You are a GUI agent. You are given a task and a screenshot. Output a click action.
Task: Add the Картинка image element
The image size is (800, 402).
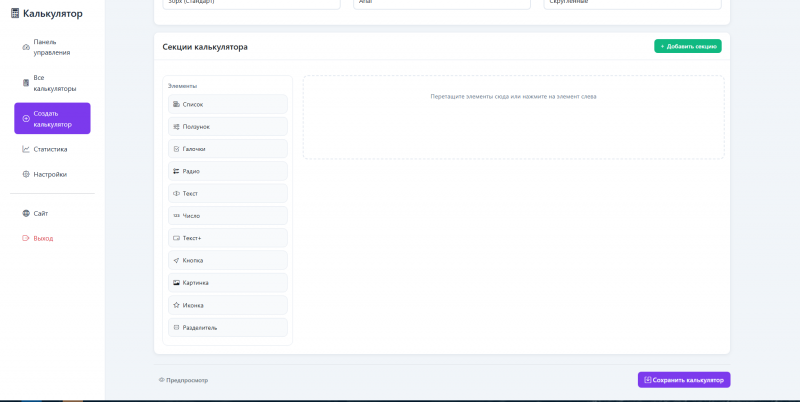228,283
